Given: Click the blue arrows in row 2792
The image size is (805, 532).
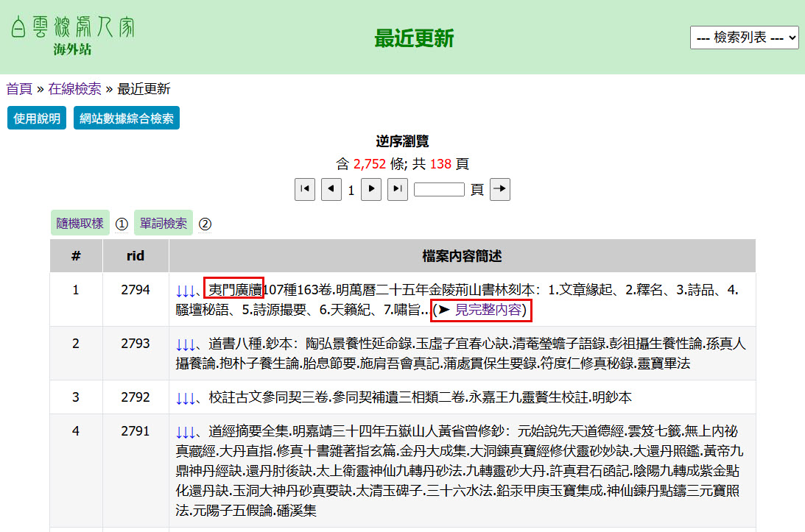Looking at the screenshot, I should [186, 397].
